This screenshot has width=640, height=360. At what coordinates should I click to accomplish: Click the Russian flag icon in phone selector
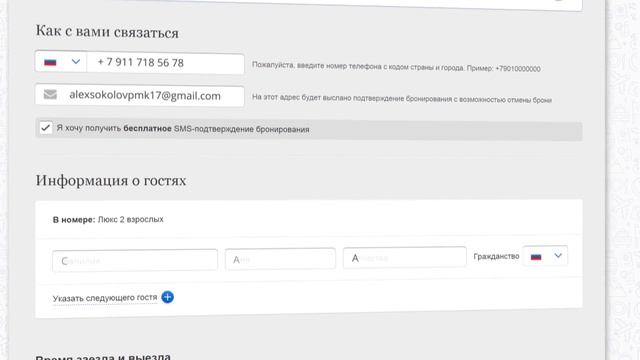tap(50, 62)
